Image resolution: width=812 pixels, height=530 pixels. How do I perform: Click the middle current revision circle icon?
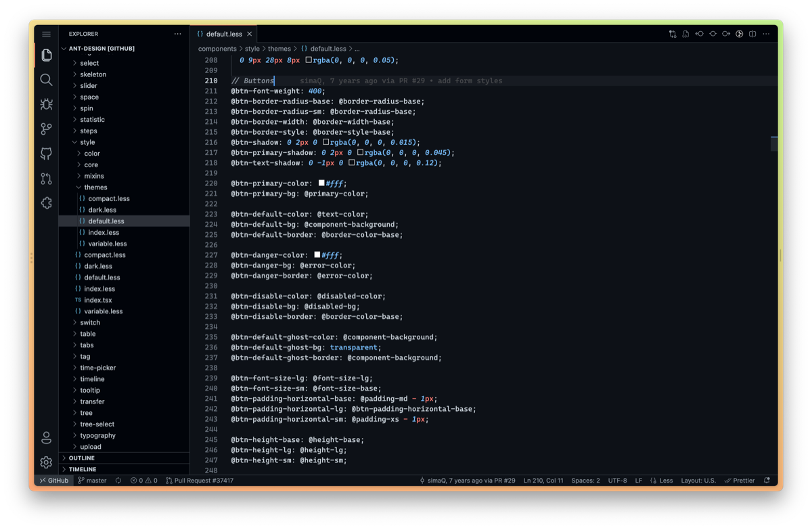point(713,34)
